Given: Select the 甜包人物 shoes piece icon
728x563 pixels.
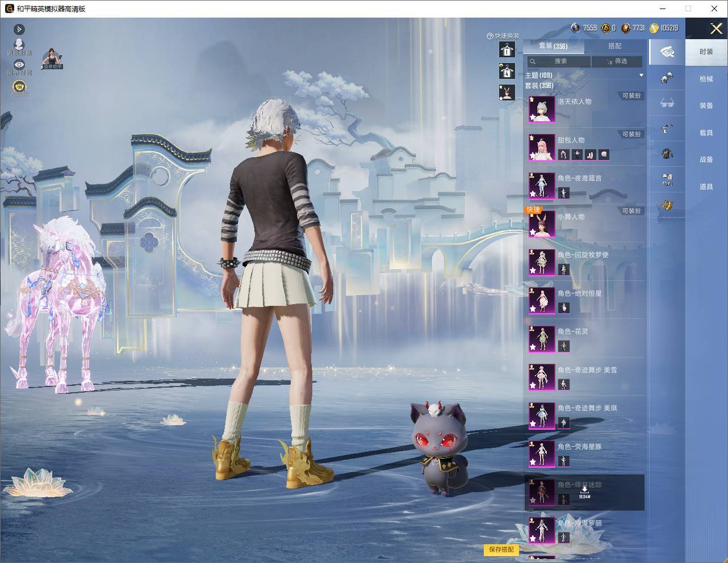Looking at the screenshot, I should click(x=591, y=154).
